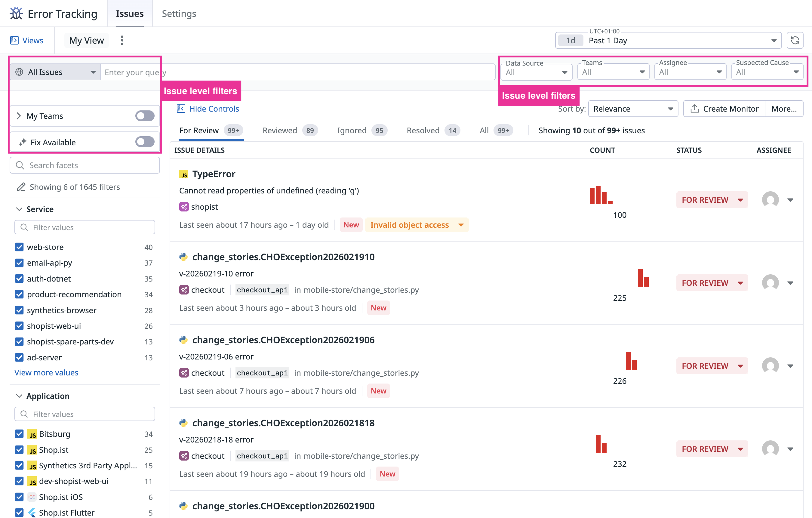Open the Suspected Cause filter dropdown
812x518 pixels.
pyautogui.click(x=767, y=72)
